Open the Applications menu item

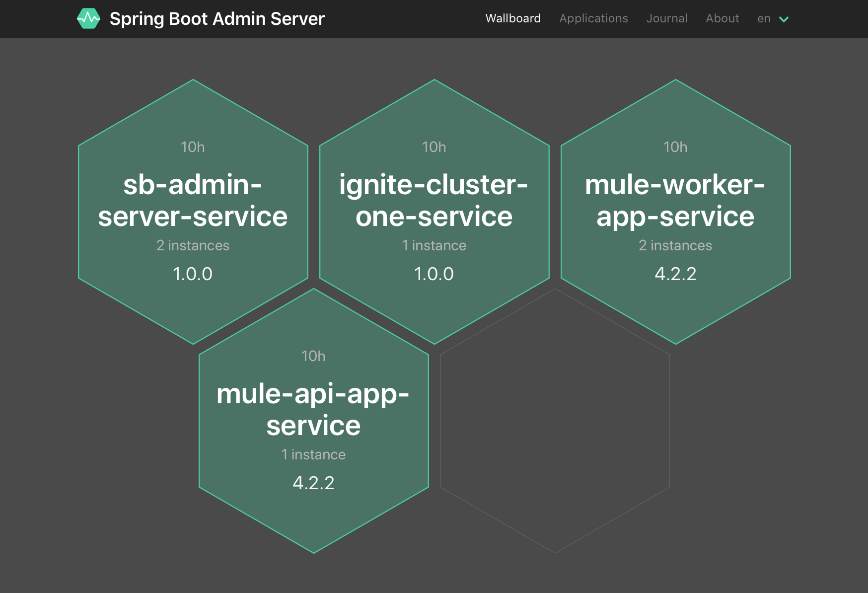(593, 18)
